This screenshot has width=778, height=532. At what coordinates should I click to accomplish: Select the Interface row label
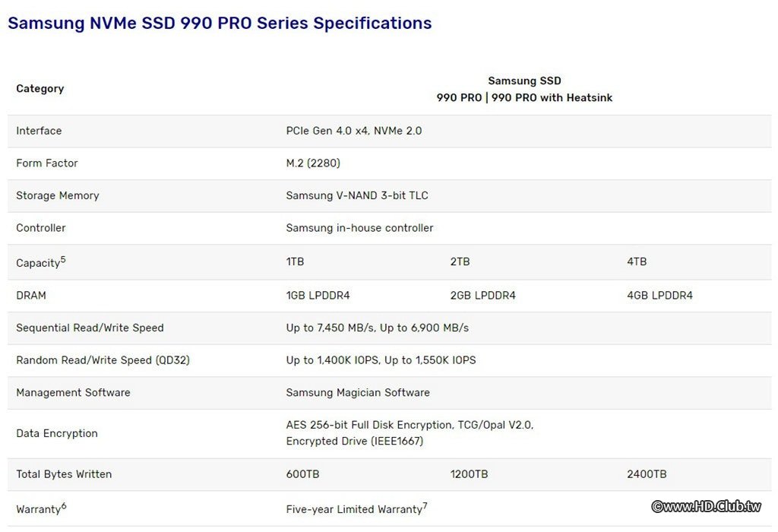(x=39, y=131)
